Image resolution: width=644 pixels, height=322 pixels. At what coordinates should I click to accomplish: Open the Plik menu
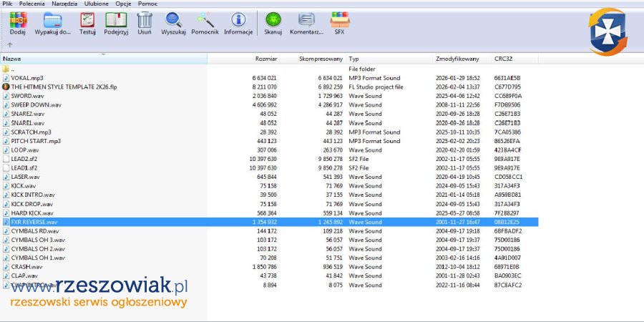pos(7,4)
